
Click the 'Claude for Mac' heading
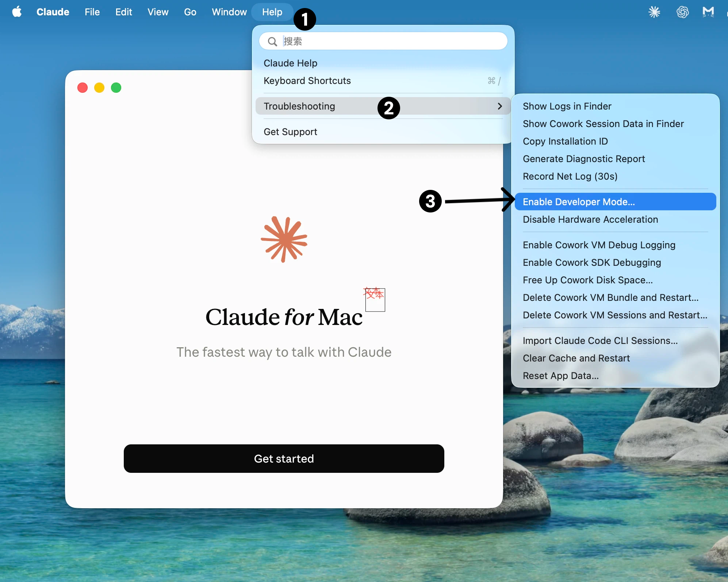click(x=284, y=317)
